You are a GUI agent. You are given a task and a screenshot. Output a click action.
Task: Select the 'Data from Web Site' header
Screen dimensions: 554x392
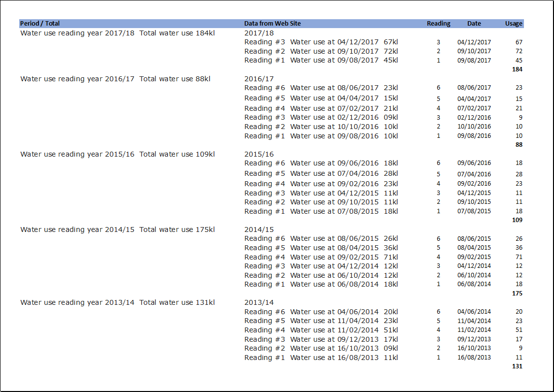(x=272, y=23)
